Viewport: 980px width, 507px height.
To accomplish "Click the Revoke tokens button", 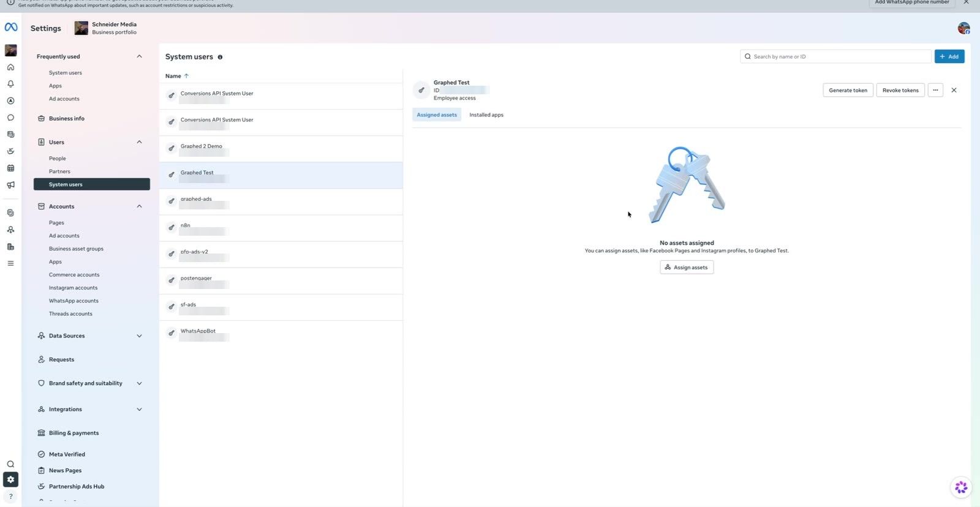I will pos(900,90).
